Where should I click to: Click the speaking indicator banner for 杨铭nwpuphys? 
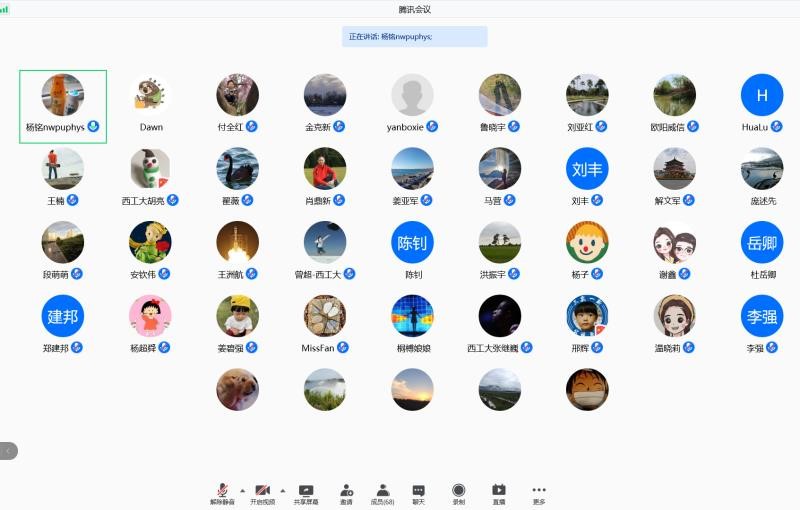point(414,36)
